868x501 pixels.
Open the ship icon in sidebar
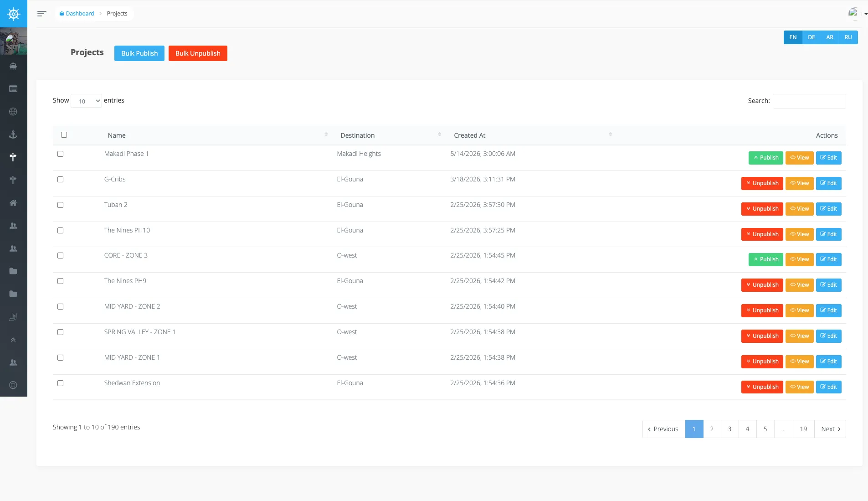coord(13,66)
